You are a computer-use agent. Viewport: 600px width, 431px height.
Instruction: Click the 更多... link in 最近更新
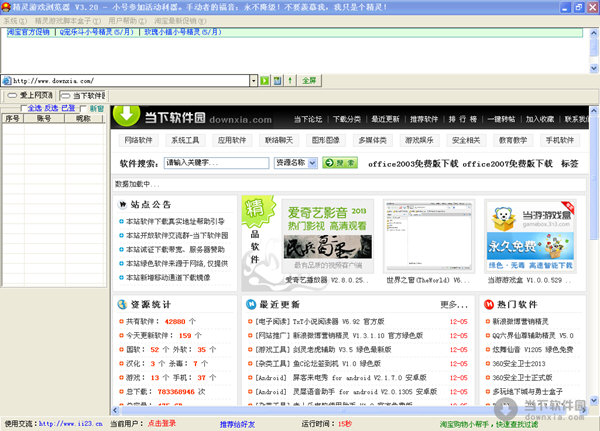[x=454, y=305]
